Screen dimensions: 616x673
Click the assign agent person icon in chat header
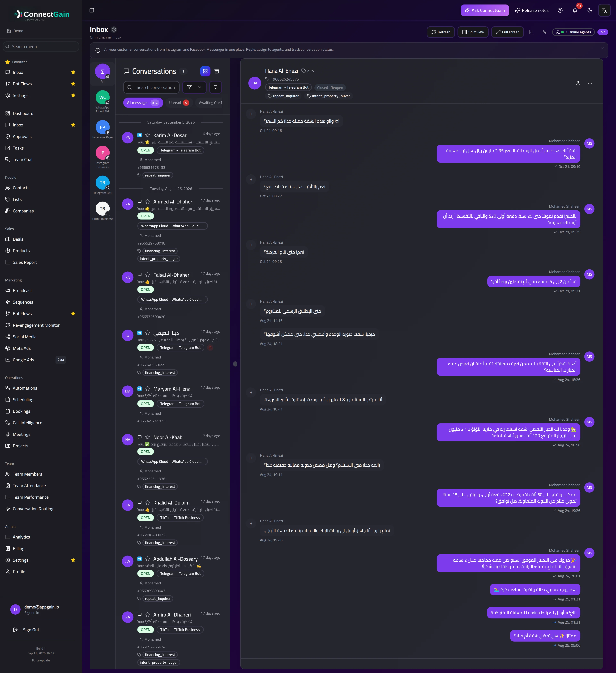click(578, 83)
